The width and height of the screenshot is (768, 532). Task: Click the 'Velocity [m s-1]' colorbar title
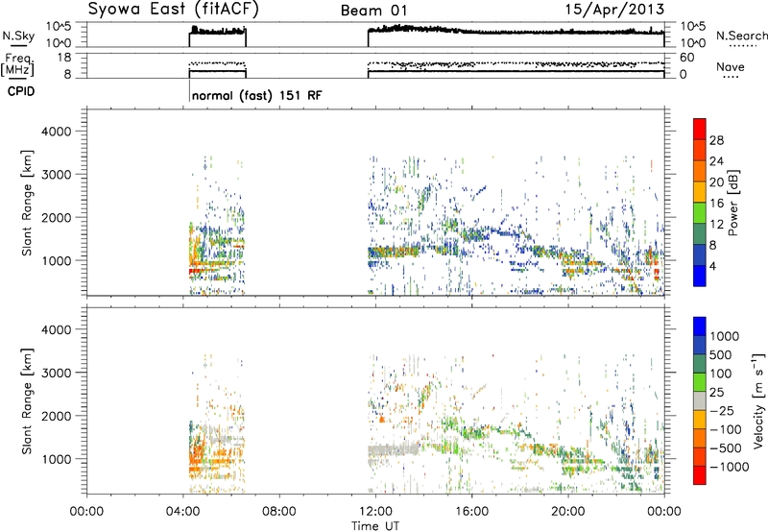(x=758, y=400)
